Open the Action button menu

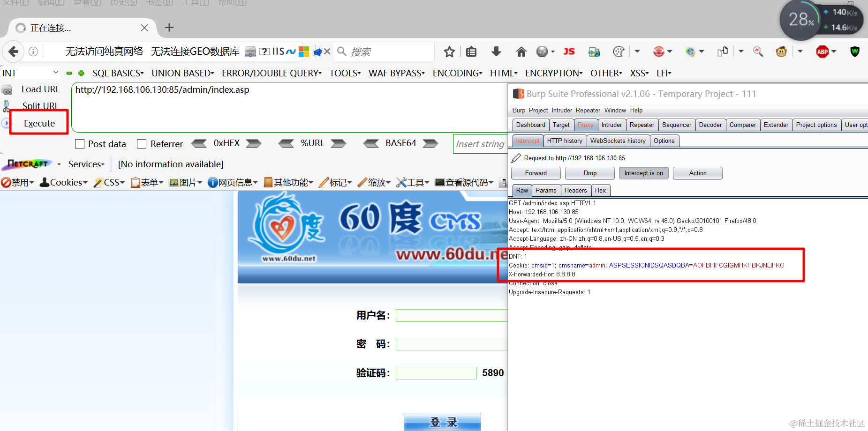coord(698,173)
